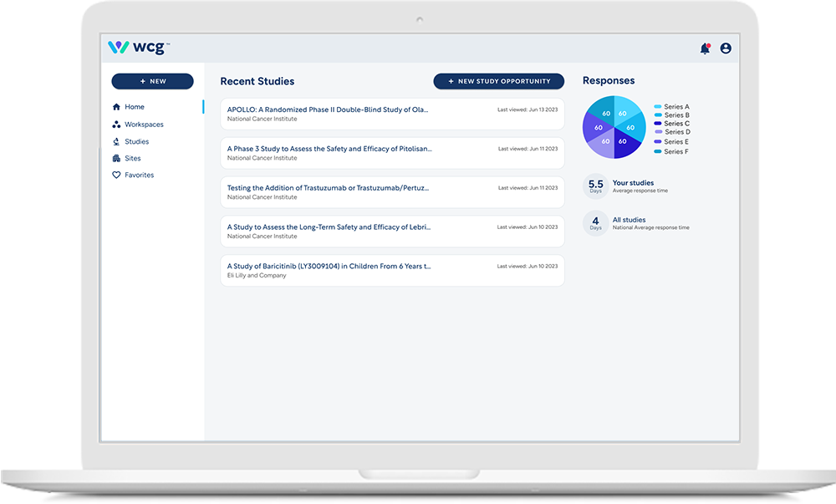This screenshot has height=504, width=836.
Task: Click the Sites building icon
Action: [116, 159]
